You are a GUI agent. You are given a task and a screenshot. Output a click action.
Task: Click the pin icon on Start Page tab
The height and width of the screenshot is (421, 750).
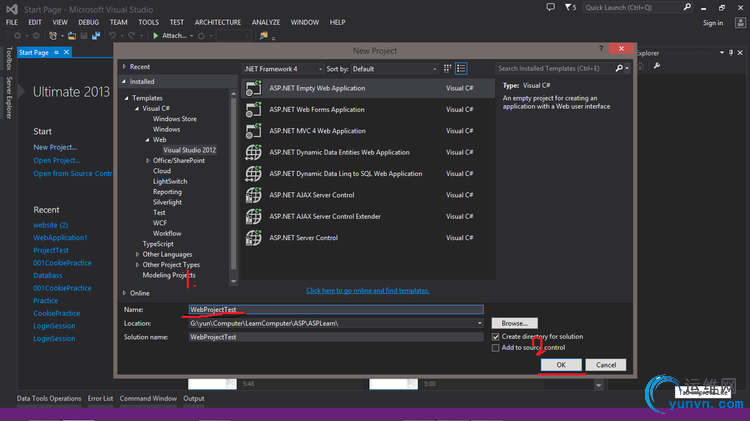coord(56,52)
